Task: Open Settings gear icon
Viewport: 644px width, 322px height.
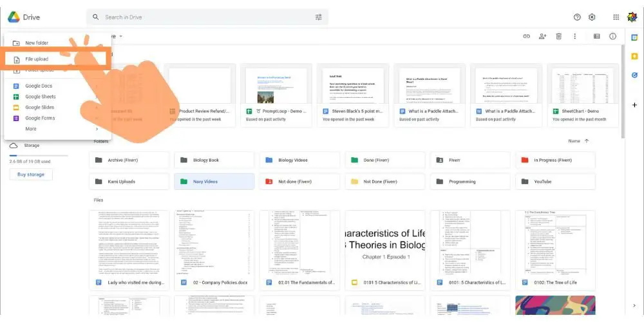Action: [592, 17]
